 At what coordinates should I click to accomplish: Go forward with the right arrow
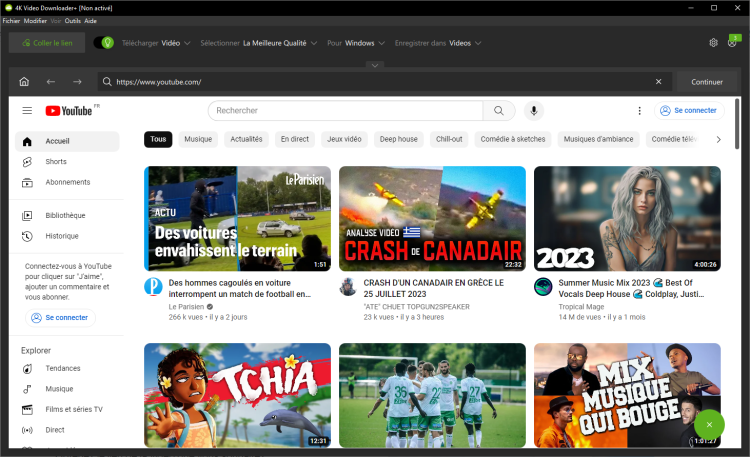pyautogui.click(x=77, y=82)
